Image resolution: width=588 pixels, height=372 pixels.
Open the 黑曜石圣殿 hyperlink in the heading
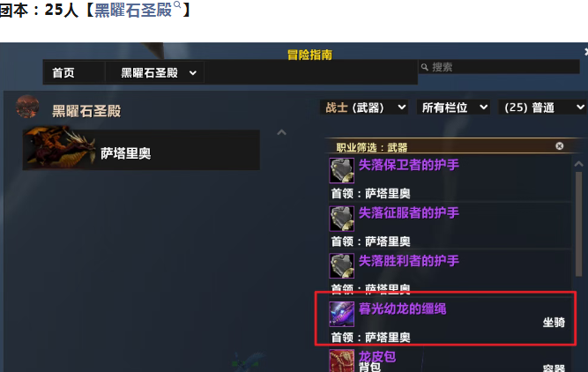click(x=133, y=10)
